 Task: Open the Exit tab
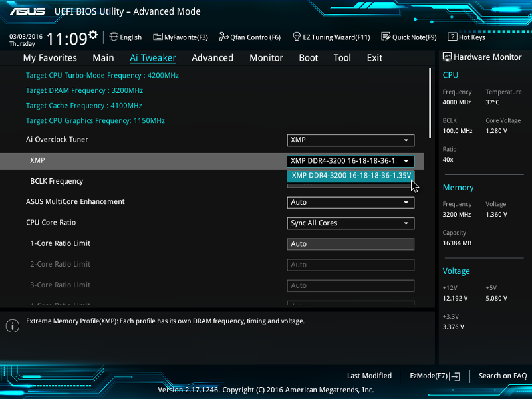374,58
